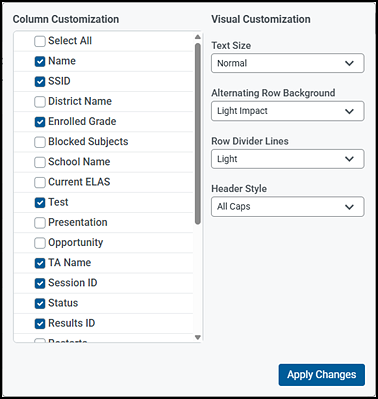Click the column list scrollbar thumb
Viewport: 378px width, 399px height.
coord(198,133)
